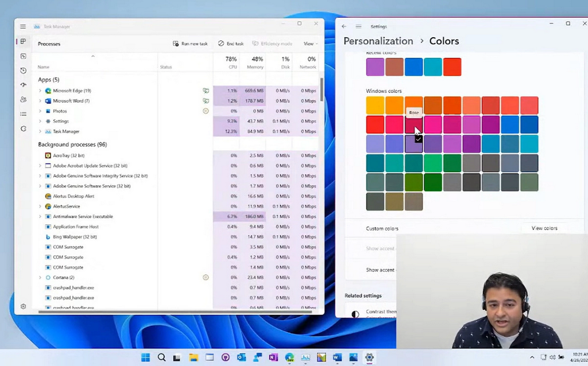Expand Cortana (2) process group
Image resolution: width=588 pixels, height=366 pixels.
(x=40, y=278)
